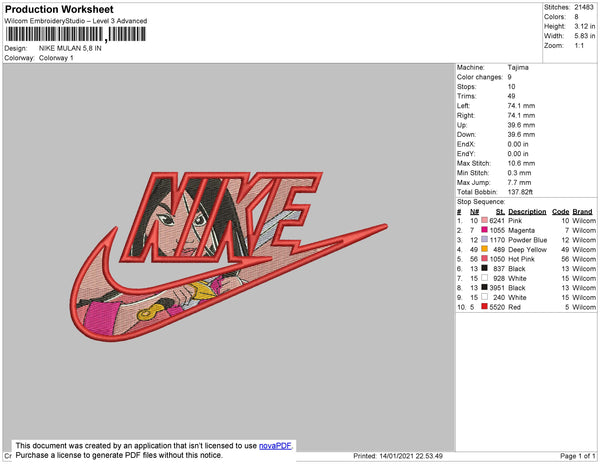Click the 'Production Worksheet' heading
The height and width of the screenshot is (464, 600).
tap(59, 9)
